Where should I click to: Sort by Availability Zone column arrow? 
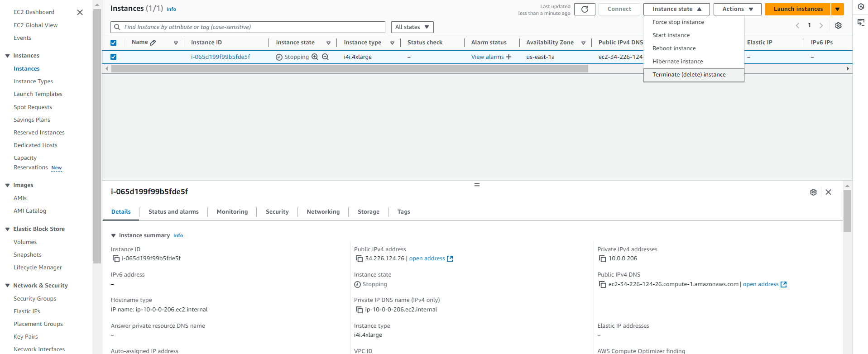click(x=583, y=43)
